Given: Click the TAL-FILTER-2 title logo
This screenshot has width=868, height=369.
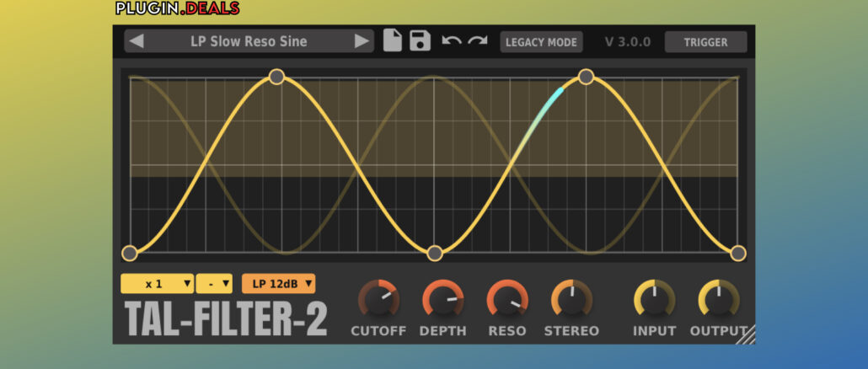Looking at the screenshot, I should (226, 318).
